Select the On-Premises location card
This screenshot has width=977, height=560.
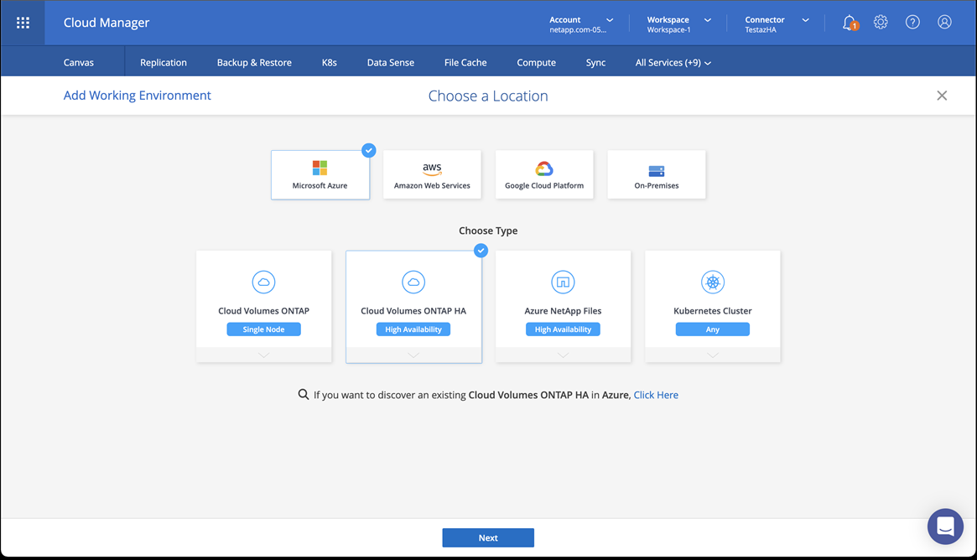656,174
